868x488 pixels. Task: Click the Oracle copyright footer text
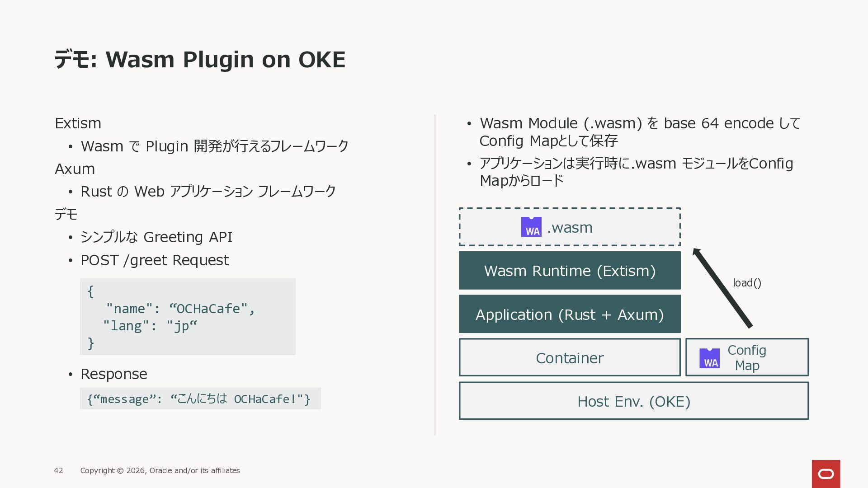160,470
